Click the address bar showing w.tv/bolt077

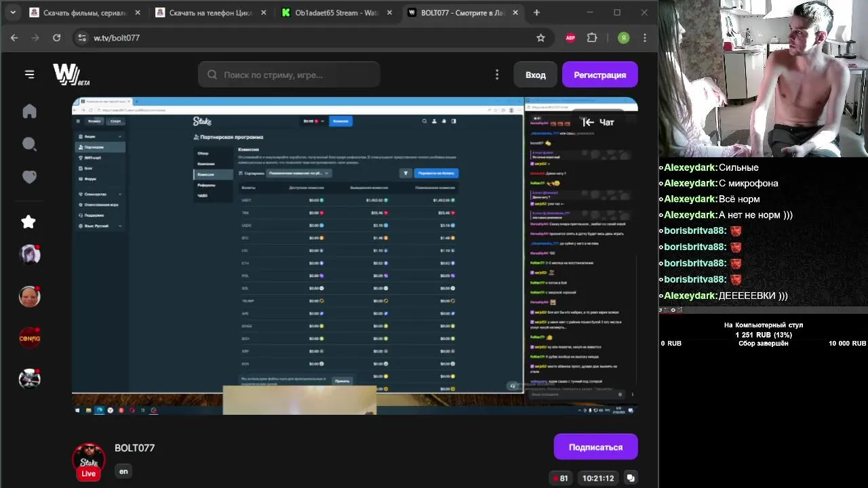point(312,38)
